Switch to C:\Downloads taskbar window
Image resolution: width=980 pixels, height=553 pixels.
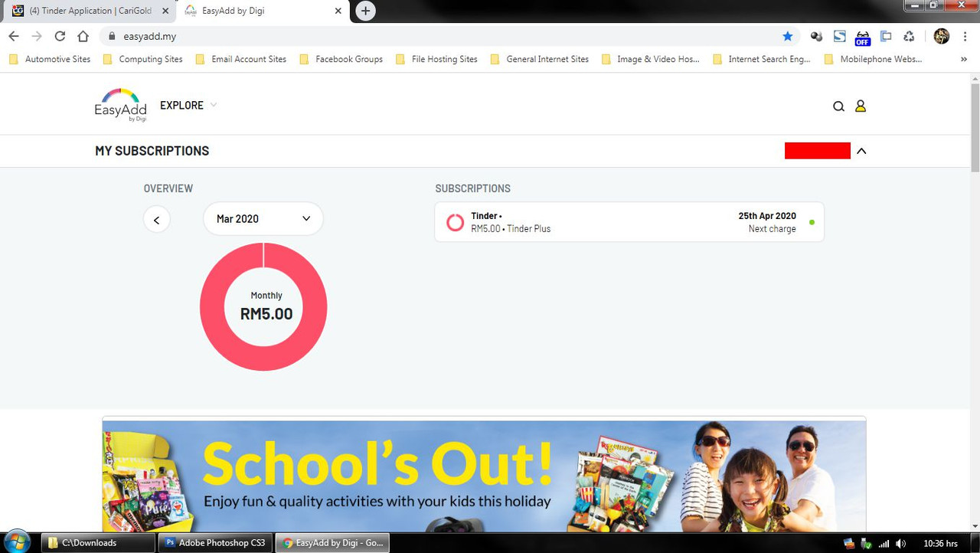pyautogui.click(x=98, y=543)
